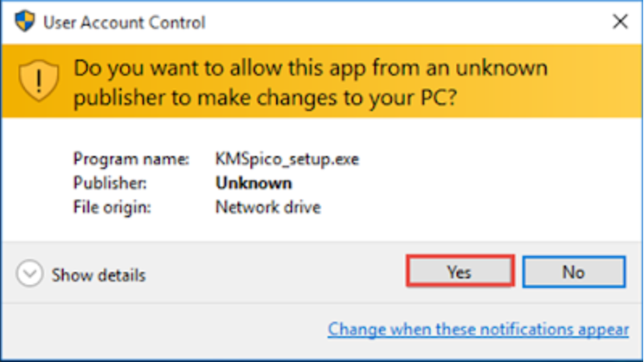Click the File origin label
This screenshot has width=644, height=362.
point(112,207)
